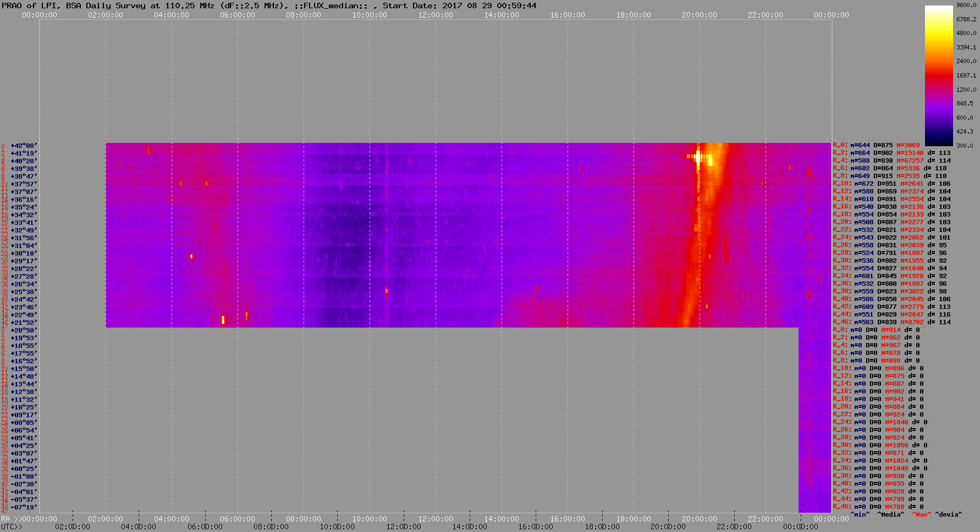Click the 6788.2 color scale value

966,19
